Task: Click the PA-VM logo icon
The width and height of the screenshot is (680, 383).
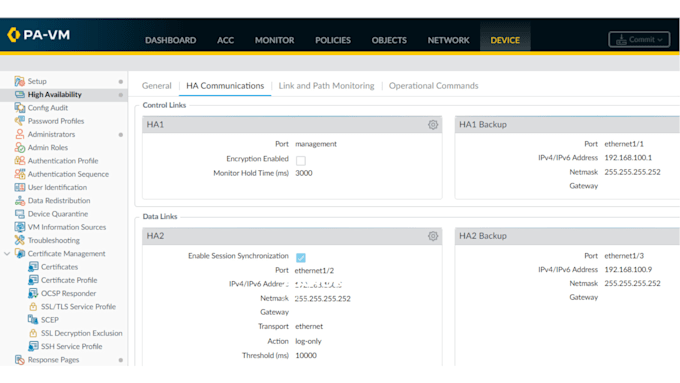Action: 13,34
